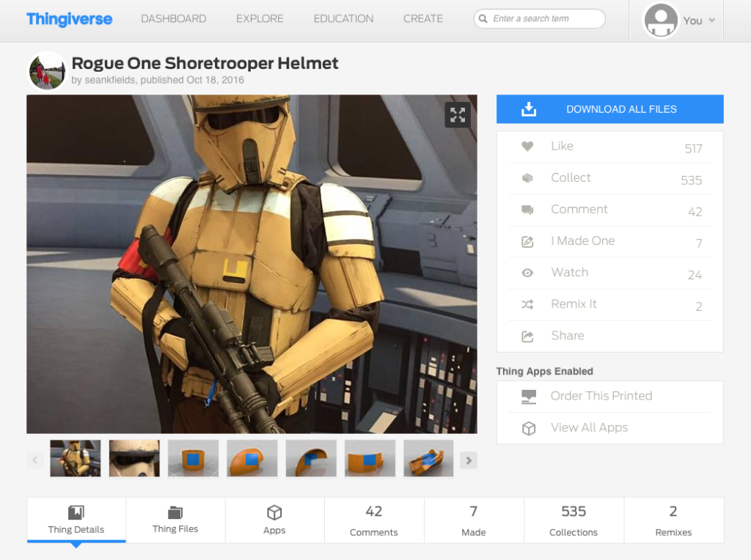Select the shoretrooper full-body thumbnail

76,459
